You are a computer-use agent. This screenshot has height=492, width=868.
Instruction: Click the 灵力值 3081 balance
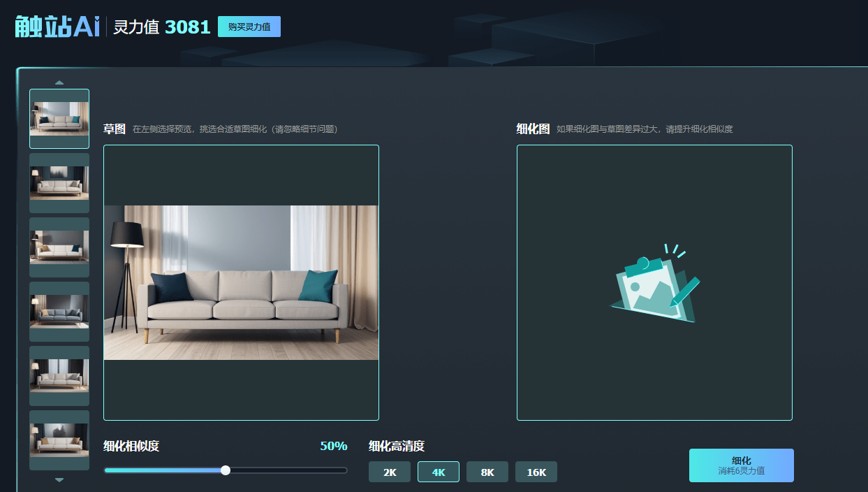pyautogui.click(x=162, y=27)
